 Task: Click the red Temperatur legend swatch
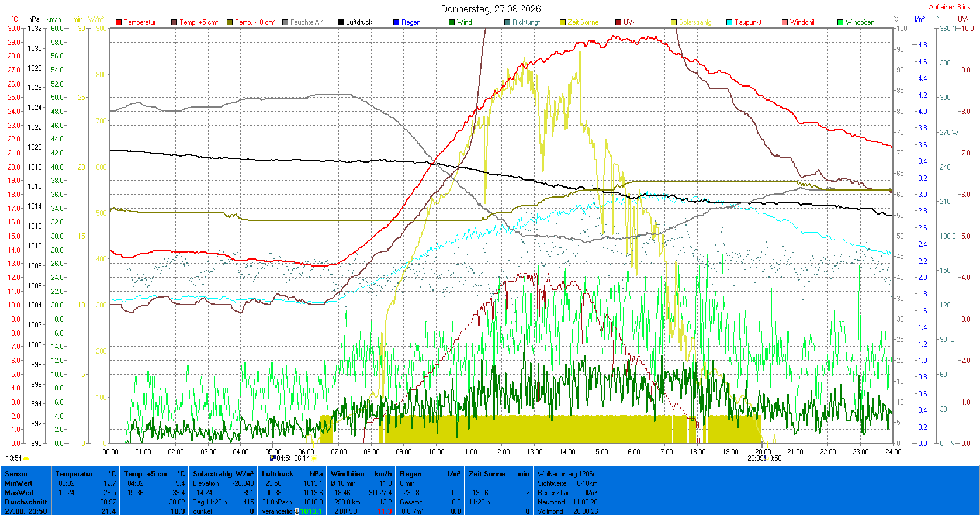coord(119,22)
